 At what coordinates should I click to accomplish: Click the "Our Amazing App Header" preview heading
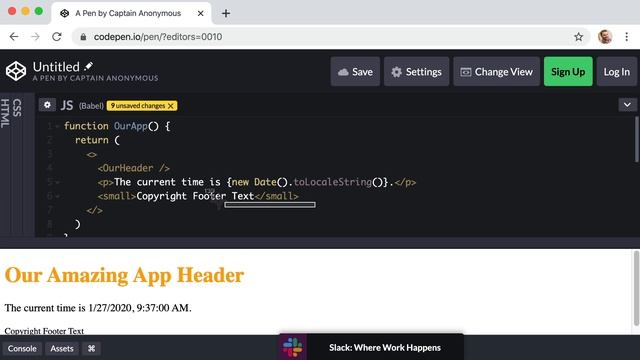(x=124, y=275)
